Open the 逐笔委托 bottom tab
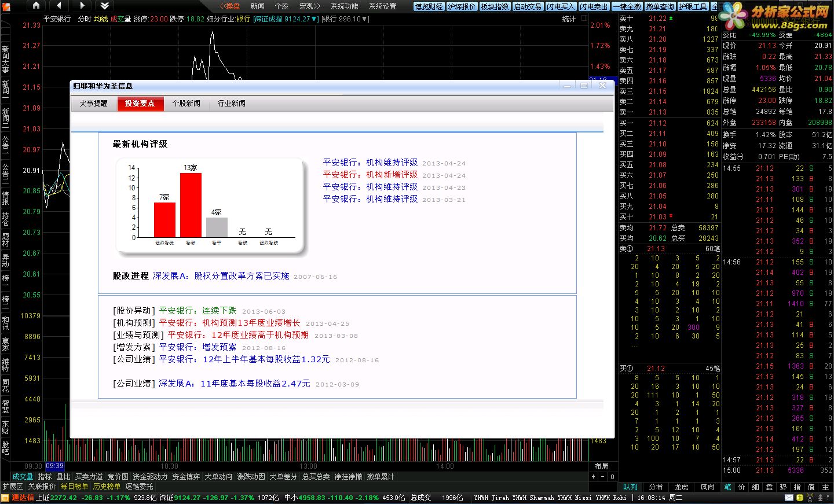 (139, 487)
